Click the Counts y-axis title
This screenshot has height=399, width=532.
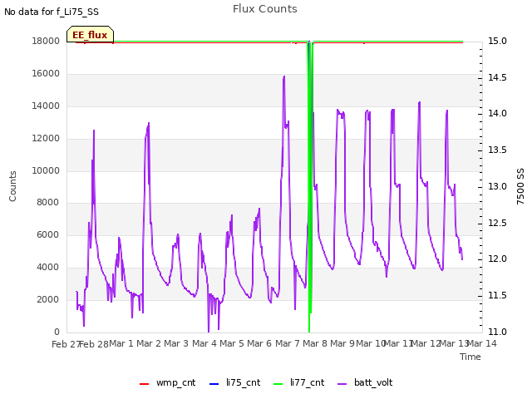tap(12, 186)
